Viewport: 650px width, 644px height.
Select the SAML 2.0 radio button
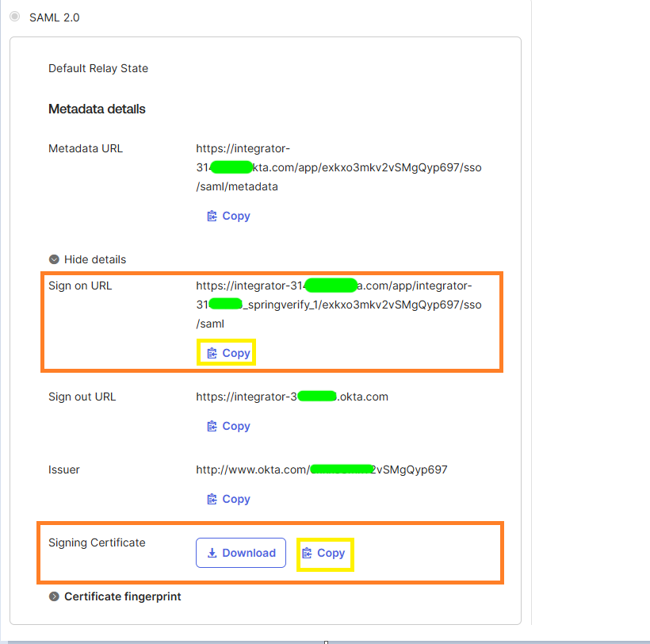point(15,17)
